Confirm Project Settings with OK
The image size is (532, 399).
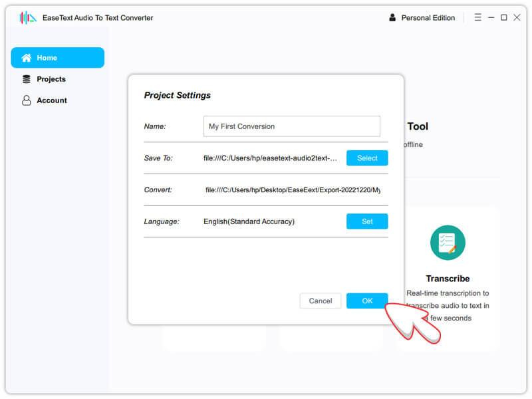pyautogui.click(x=367, y=301)
